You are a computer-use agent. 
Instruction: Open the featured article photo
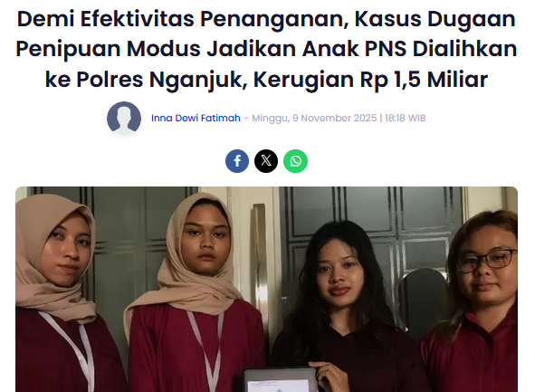click(266, 290)
